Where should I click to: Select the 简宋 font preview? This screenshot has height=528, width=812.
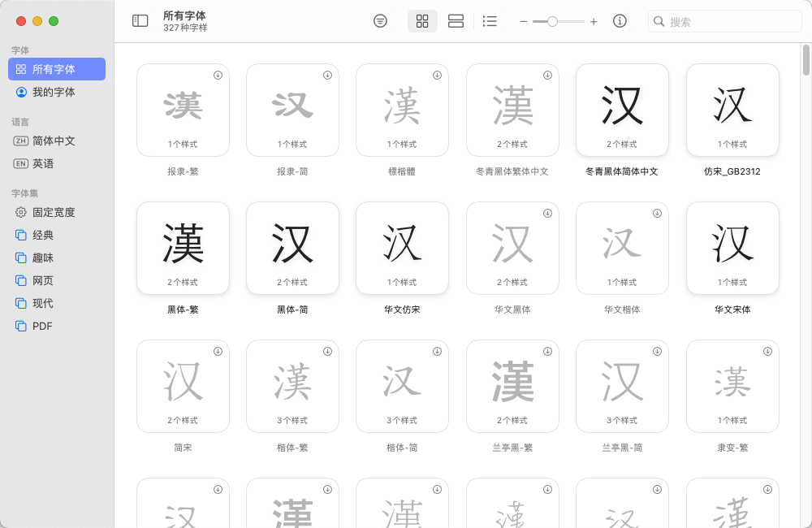click(x=183, y=386)
